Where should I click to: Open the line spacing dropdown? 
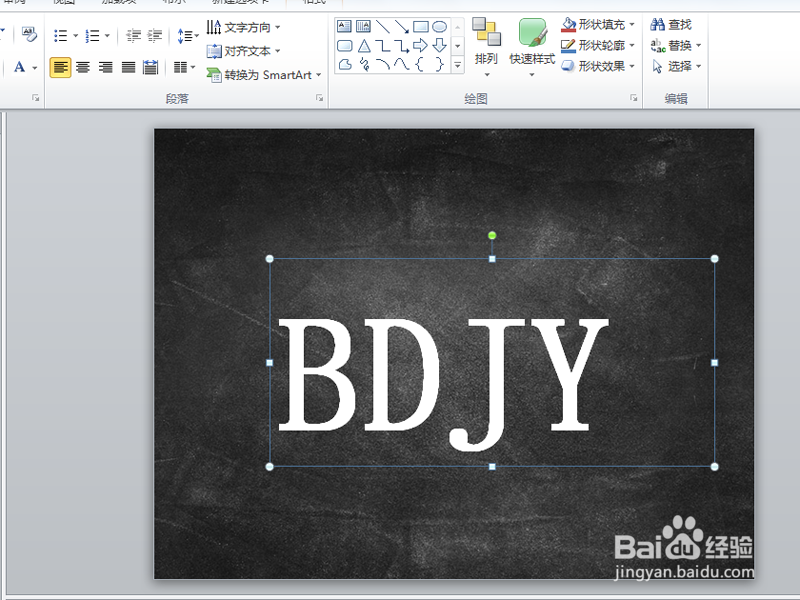pos(188,36)
